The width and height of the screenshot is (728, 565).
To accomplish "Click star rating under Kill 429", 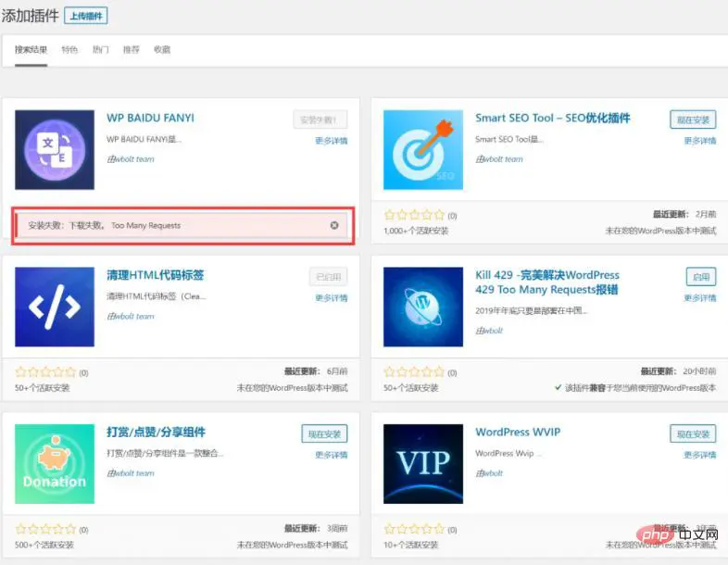I will [x=414, y=371].
